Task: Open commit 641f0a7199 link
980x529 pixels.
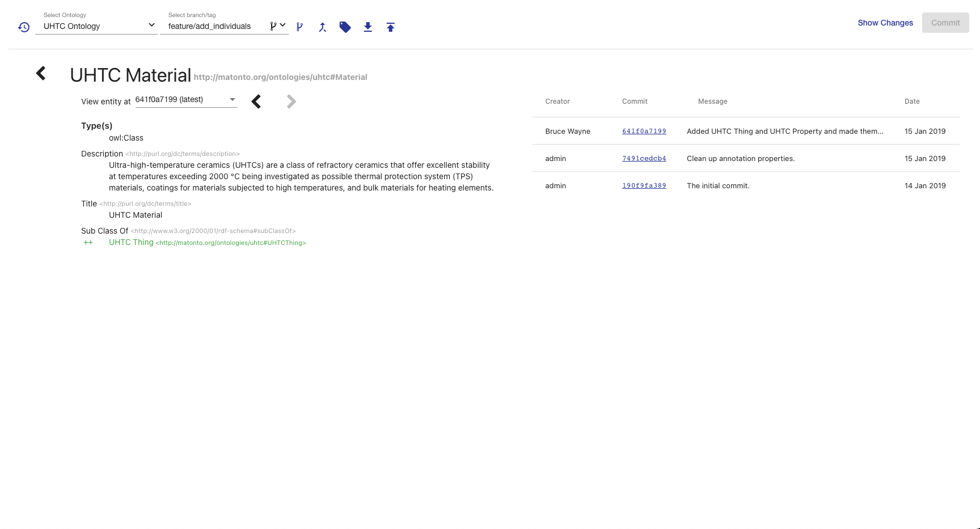Action: click(x=644, y=131)
